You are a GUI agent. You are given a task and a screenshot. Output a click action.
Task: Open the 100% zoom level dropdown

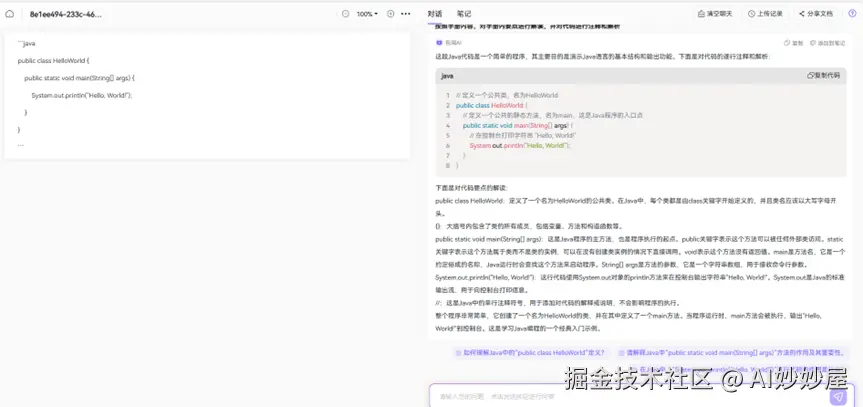coord(367,14)
